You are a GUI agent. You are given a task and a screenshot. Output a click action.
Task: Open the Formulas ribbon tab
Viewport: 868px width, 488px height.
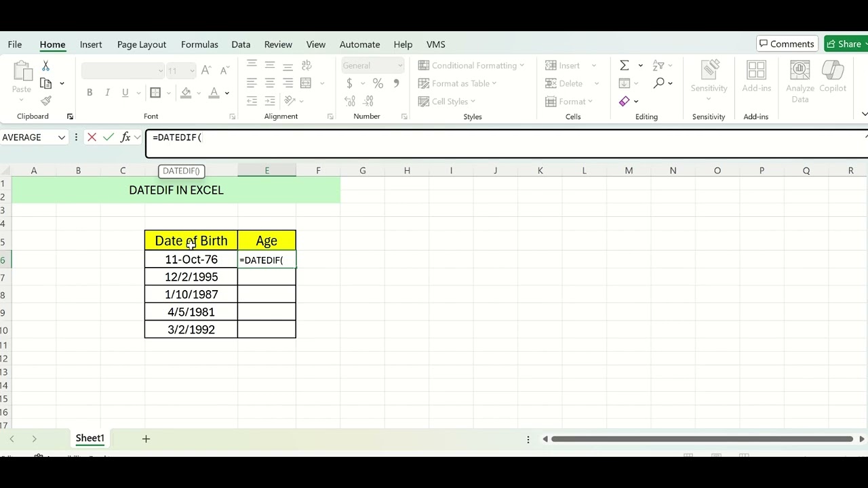point(199,44)
